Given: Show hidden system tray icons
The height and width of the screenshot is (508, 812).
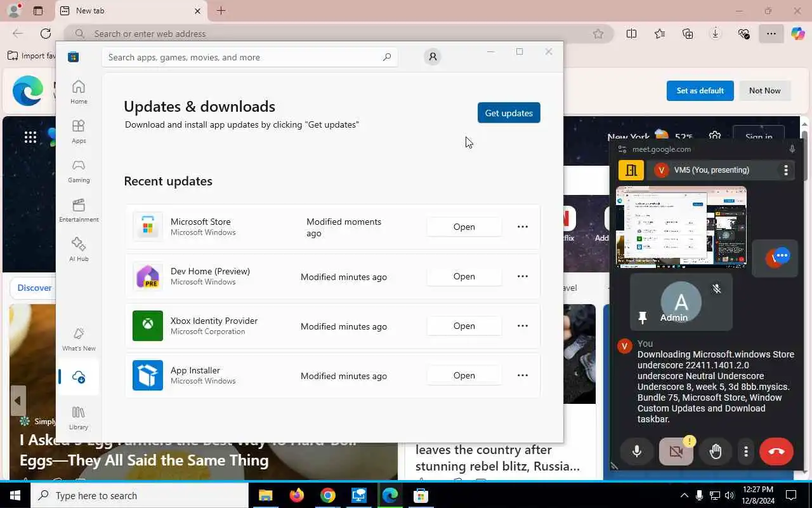Looking at the screenshot, I should coord(684,495).
